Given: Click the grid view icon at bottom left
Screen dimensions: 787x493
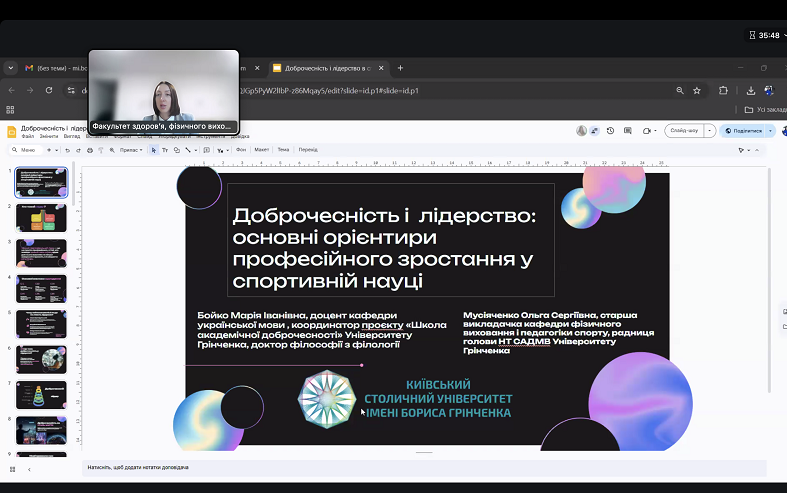Looking at the screenshot, I should (x=13, y=469).
